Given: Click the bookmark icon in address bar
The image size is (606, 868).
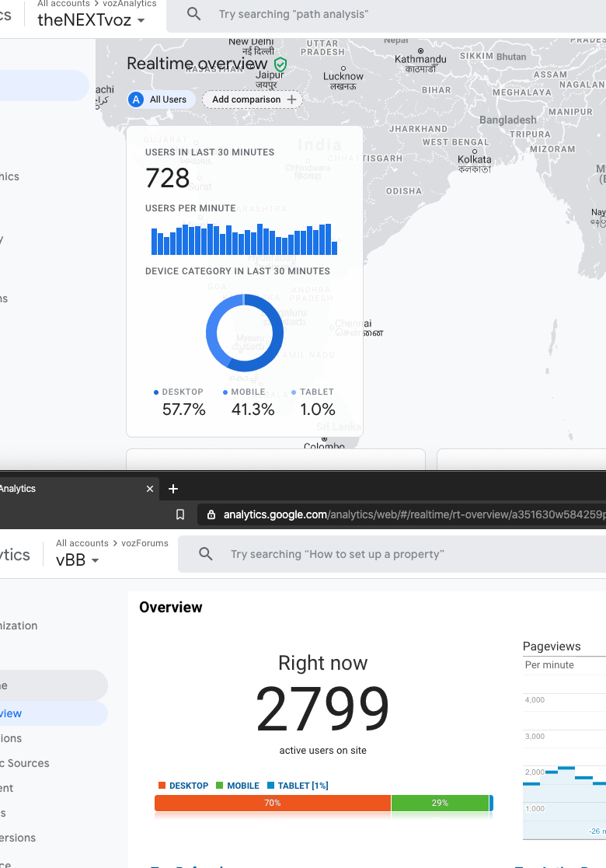Looking at the screenshot, I should click(180, 515).
